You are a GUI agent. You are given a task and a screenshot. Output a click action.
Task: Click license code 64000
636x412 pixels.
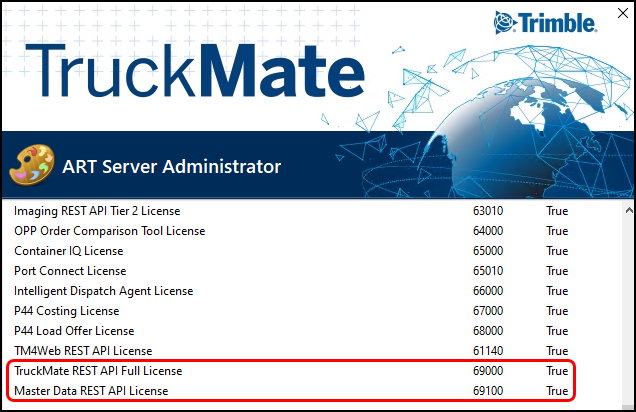pos(488,231)
